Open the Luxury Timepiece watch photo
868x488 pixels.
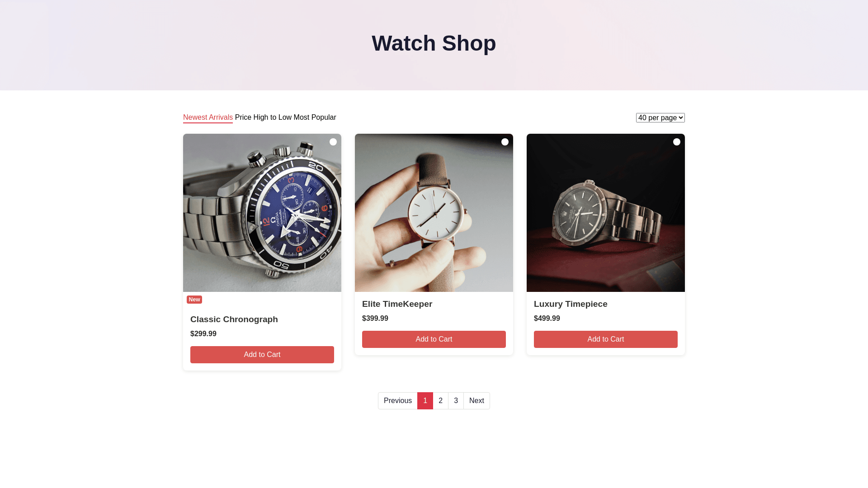606,213
